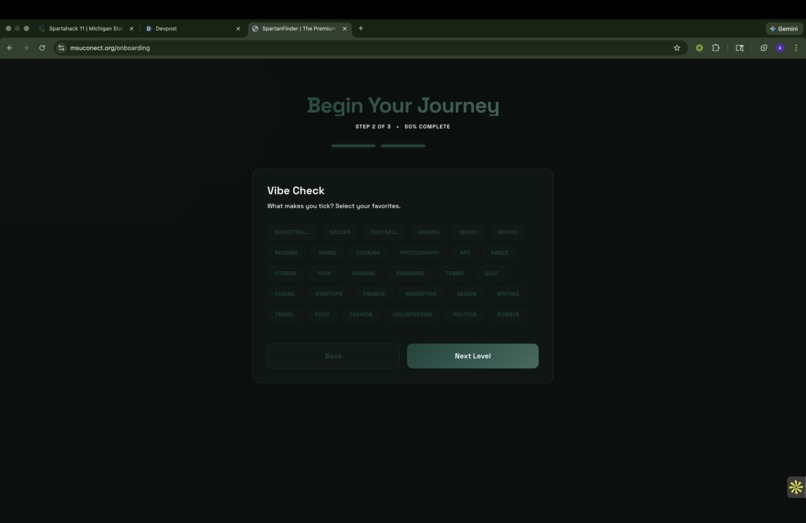Enable the Volunteering interest chip
The width and height of the screenshot is (806, 523).
pos(412,314)
